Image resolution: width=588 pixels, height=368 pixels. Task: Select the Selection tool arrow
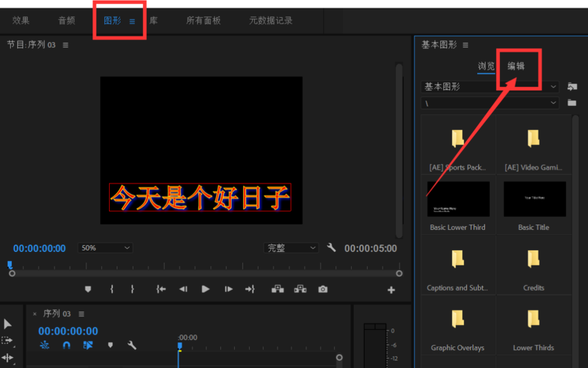tap(7, 324)
